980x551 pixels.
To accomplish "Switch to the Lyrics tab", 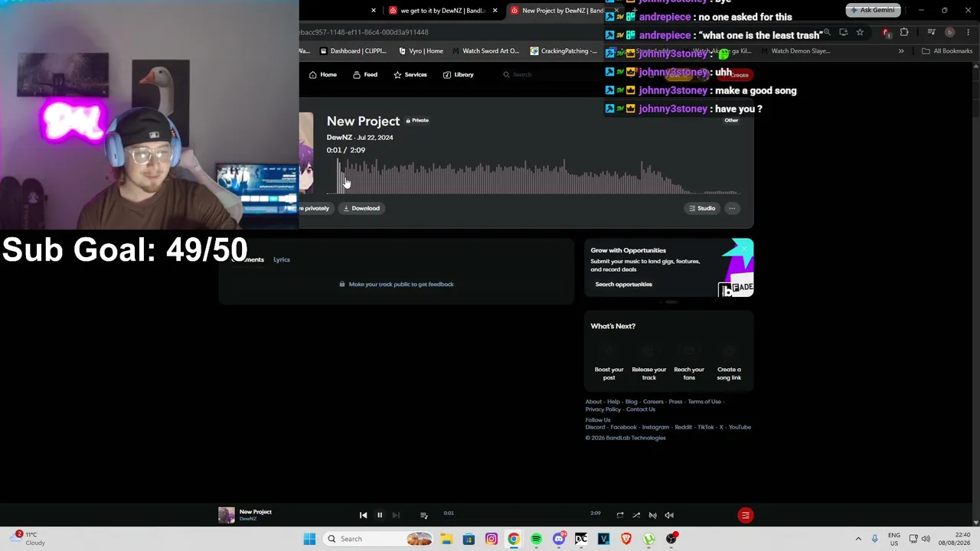I will pos(282,259).
